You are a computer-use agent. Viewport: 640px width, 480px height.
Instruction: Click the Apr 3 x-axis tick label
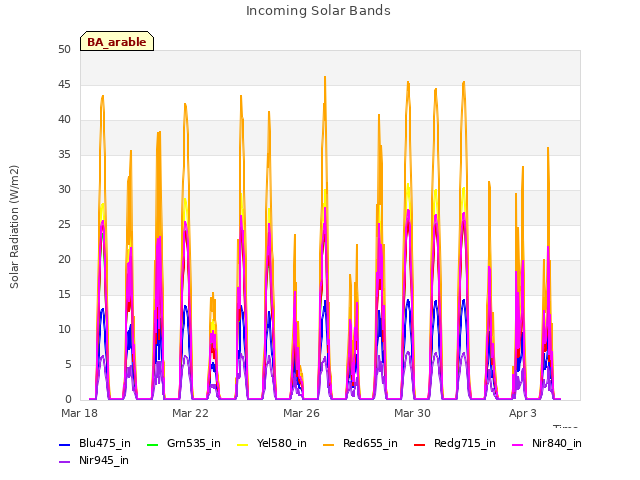click(523, 413)
